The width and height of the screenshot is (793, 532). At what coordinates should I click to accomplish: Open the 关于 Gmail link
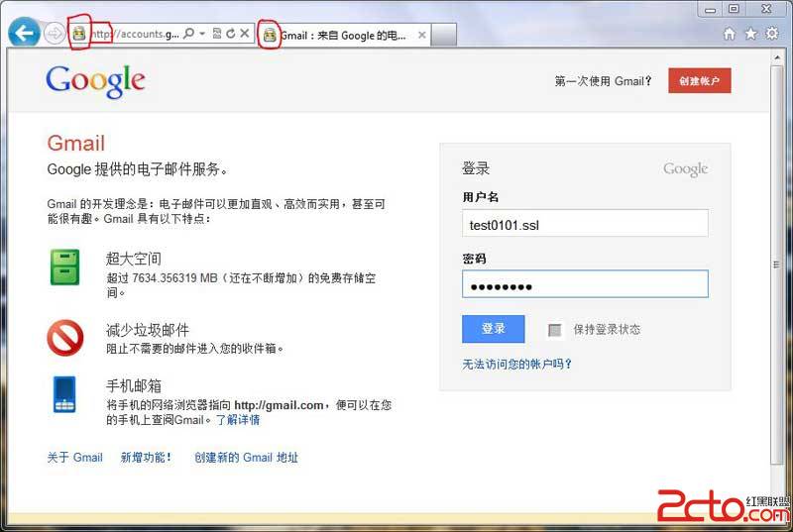click(x=75, y=458)
